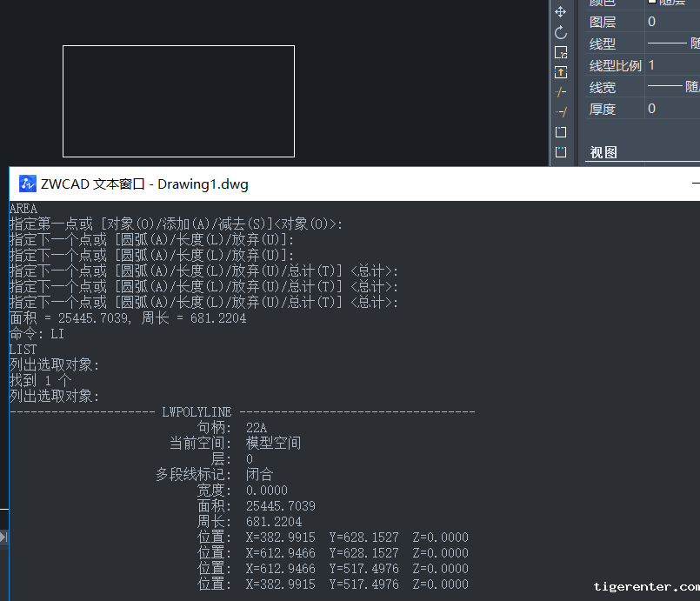Edit the 厚度 thickness value field
The image size is (700, 601).
671,109
